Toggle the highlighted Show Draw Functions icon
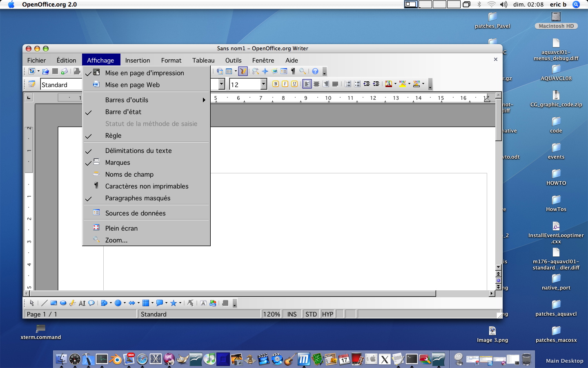Image resolution: width=588 pixels, height=368 pixels. pos(243,71)
